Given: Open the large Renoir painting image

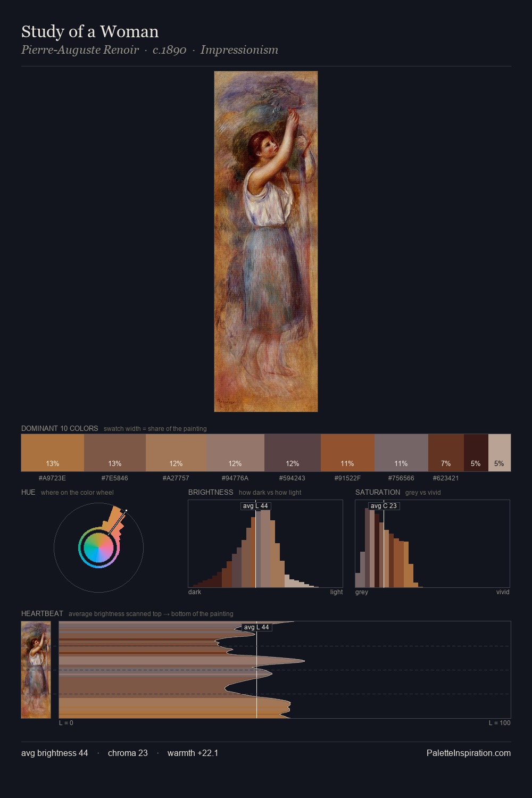Looking at the screenshot, I should coord(266,242).
